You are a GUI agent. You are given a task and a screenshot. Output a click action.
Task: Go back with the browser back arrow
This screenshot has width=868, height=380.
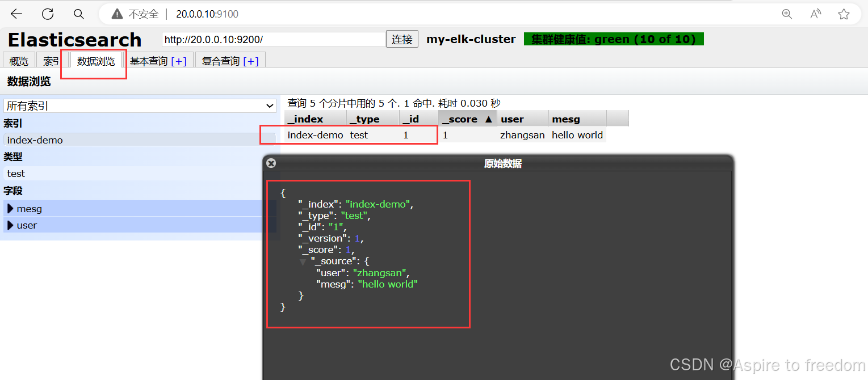(x=16, y=14)
